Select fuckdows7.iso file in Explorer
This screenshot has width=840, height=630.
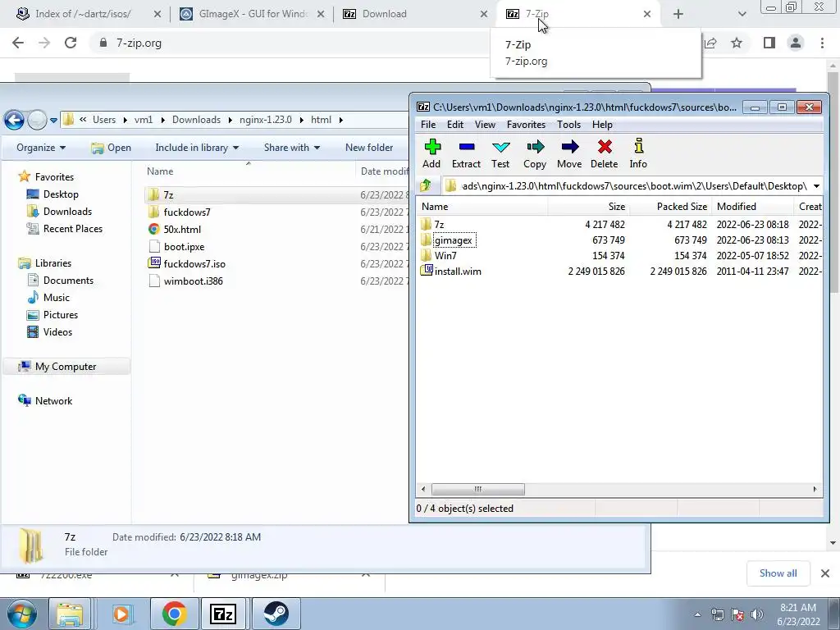194,263
